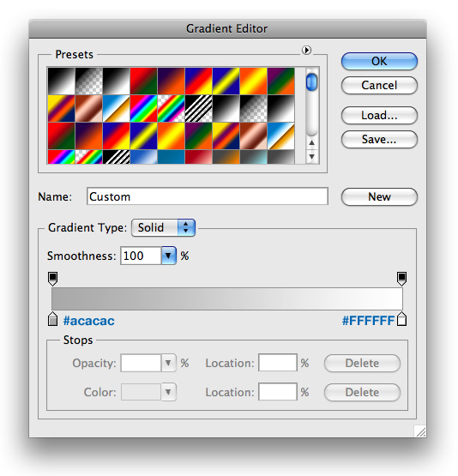Select the second-row Transparent Rainbow preset

pos(171,108)
